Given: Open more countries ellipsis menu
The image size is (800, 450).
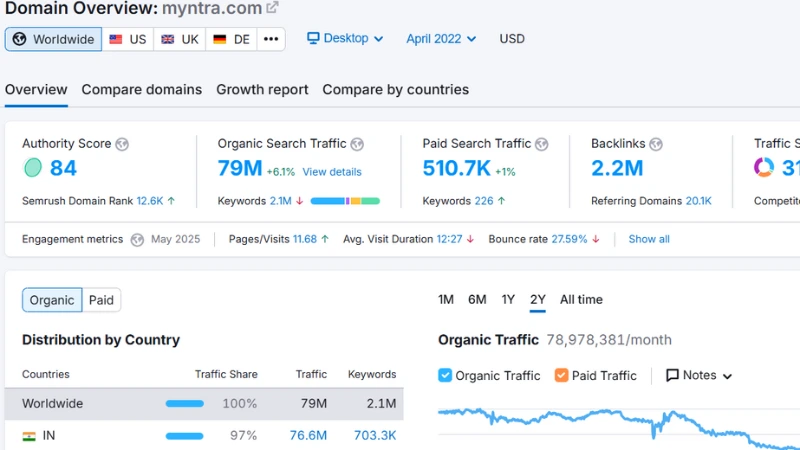Looking at the screenshot, I should click(x=271, y=39).
